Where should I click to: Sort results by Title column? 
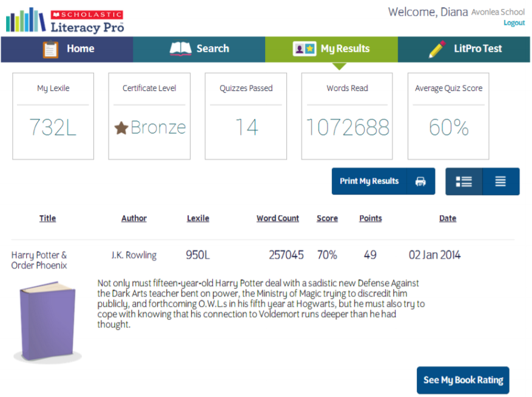47,218
